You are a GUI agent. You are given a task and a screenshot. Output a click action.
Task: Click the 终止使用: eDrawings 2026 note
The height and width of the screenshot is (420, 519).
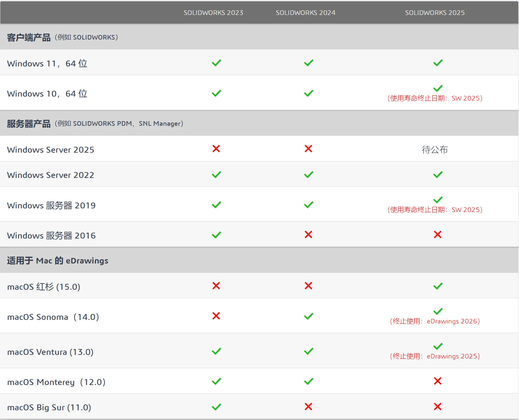click(x=435, y=321)
